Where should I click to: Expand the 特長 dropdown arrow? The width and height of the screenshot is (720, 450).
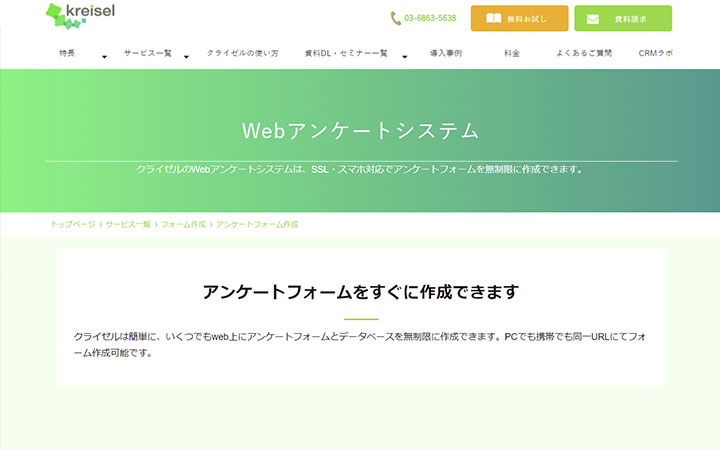click(104, 57)
